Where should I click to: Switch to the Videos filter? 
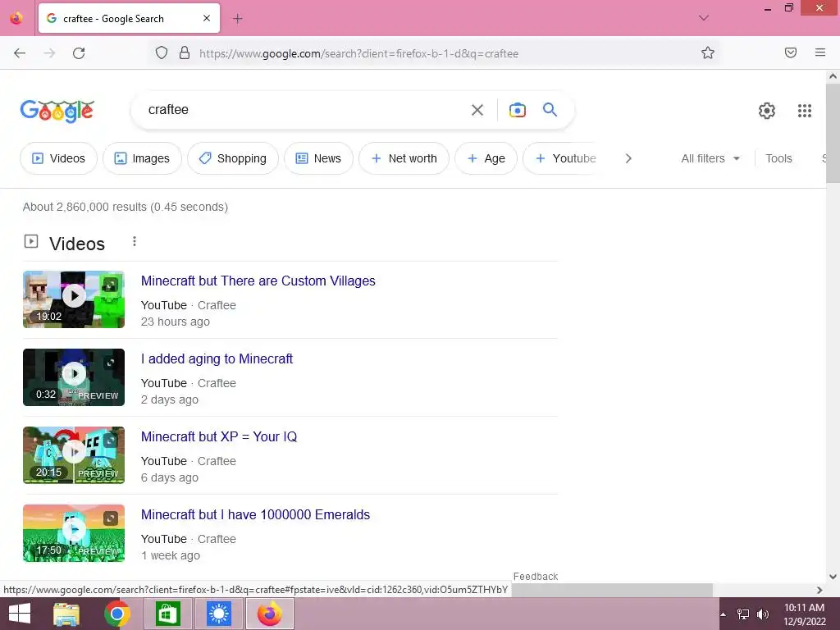coord(58,158)
